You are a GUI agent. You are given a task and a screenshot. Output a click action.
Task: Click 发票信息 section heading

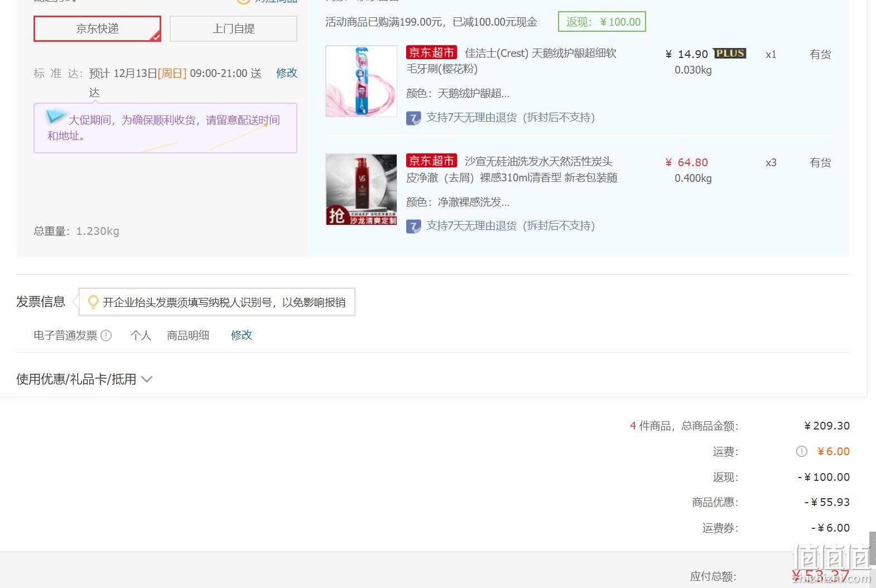(x=41, y=302)
